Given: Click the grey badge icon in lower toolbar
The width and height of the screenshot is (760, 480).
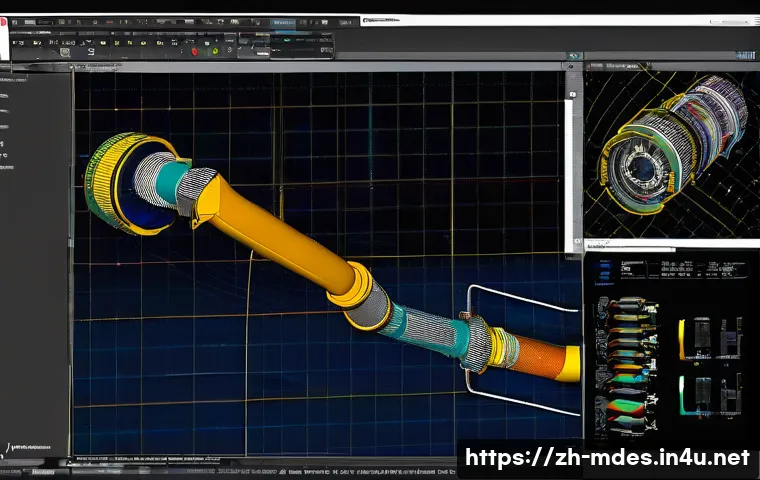Looking at the screenshot, I should tap(65, 52).
